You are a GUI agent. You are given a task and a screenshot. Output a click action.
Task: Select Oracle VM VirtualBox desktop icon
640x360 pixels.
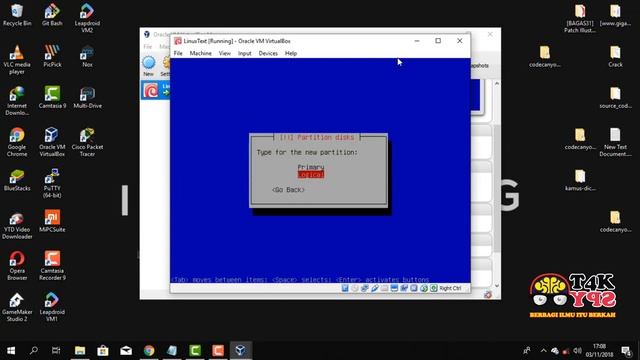point(52,142)
